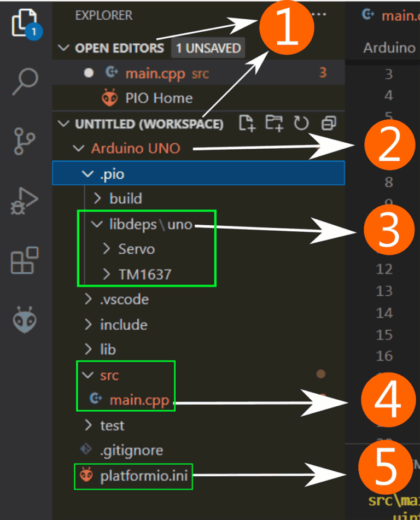420x520 pixels.
Task: Select PIO Home in Open Editors
Action: point(199,98)
